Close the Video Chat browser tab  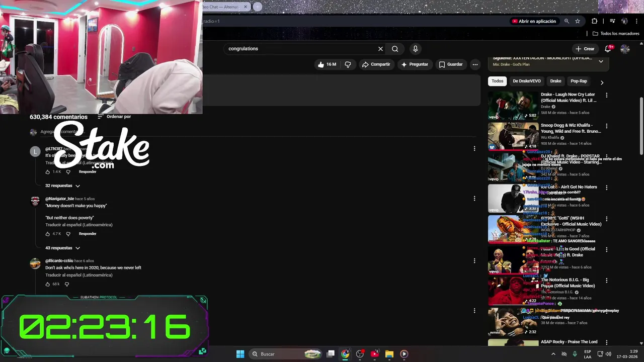(x=246, y=7)
